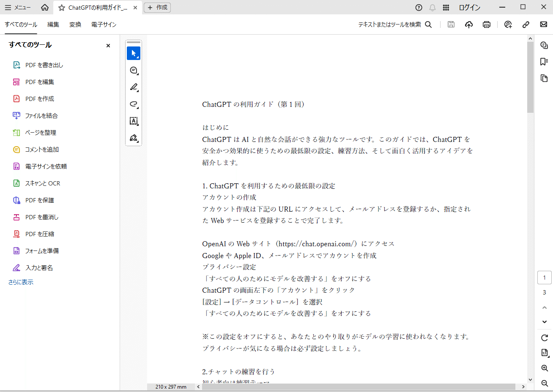
Task: Zoom in with magnifier plus icon
Action: point(545,368)
